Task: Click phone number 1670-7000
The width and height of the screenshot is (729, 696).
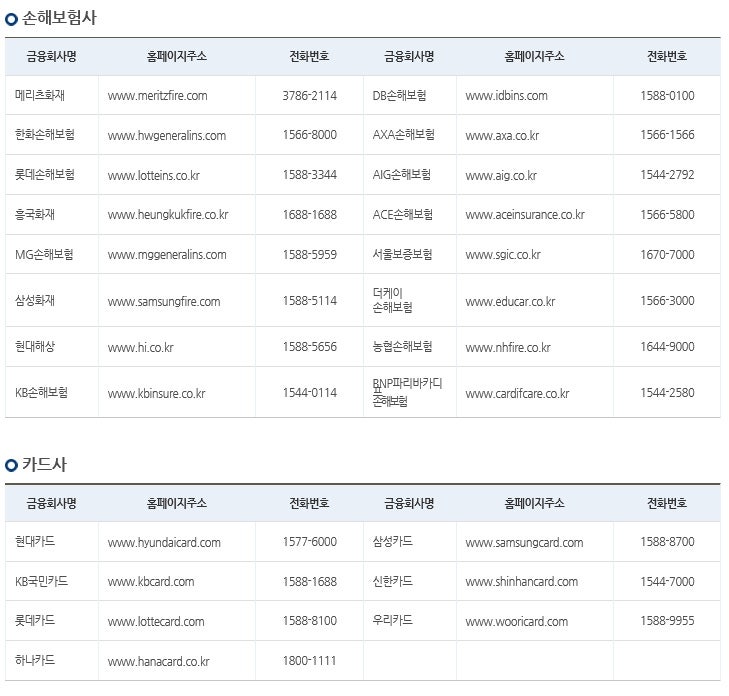Action: [x=667, y=255]
